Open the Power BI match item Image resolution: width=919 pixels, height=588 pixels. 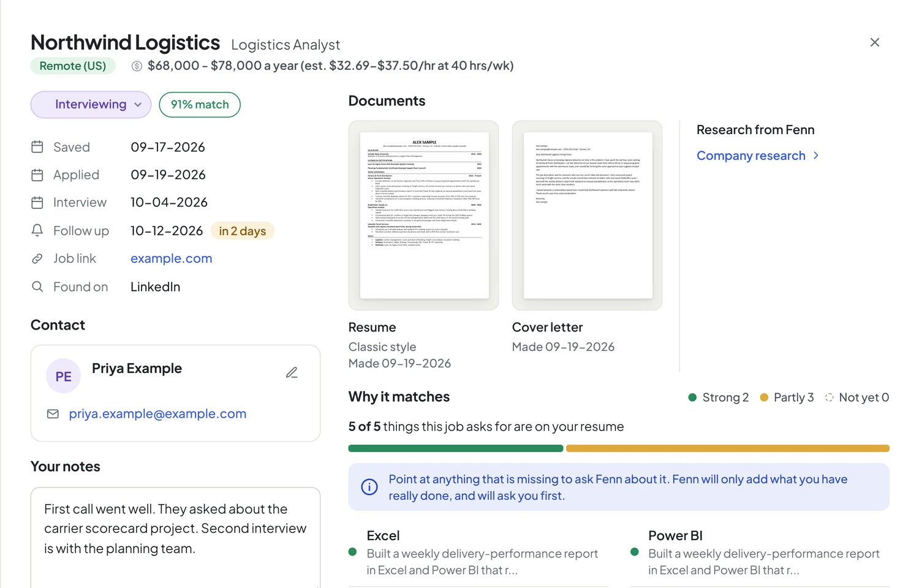tap(760, 552)
